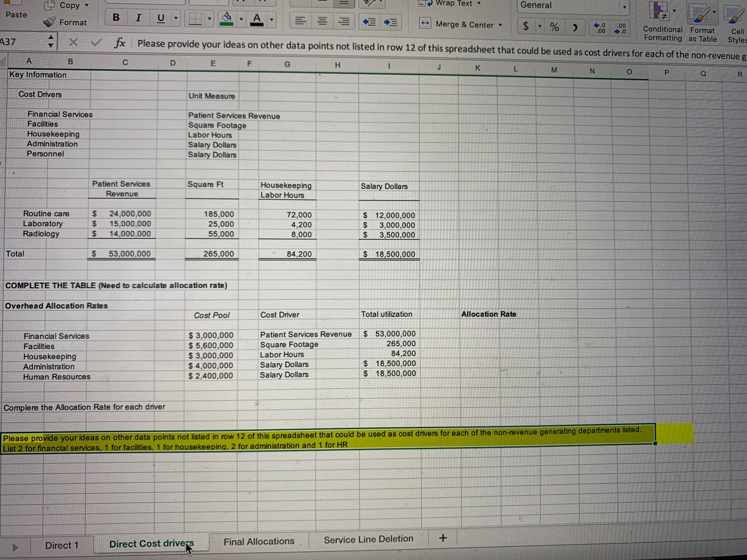Open the Service Line Deletion sheet tab
Screen dimensions: 747x560
(368, 539)
